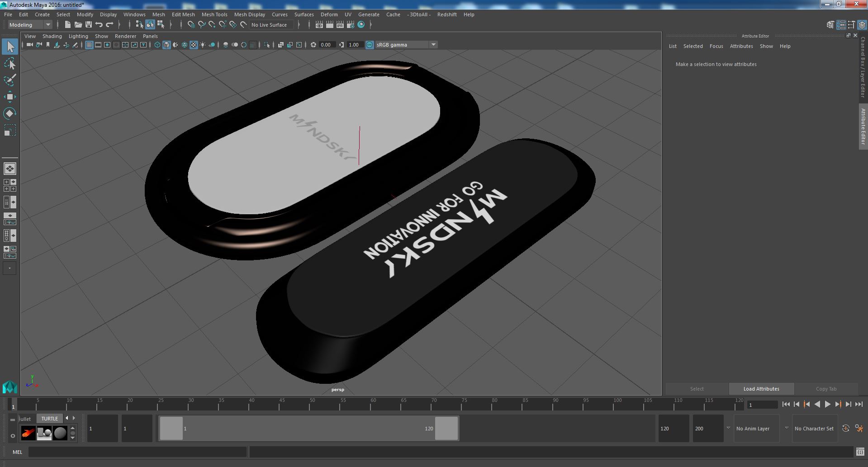Open the Attribute Editor side tab
The height and width of the screenshot is (467, 868).
point(863,126)
